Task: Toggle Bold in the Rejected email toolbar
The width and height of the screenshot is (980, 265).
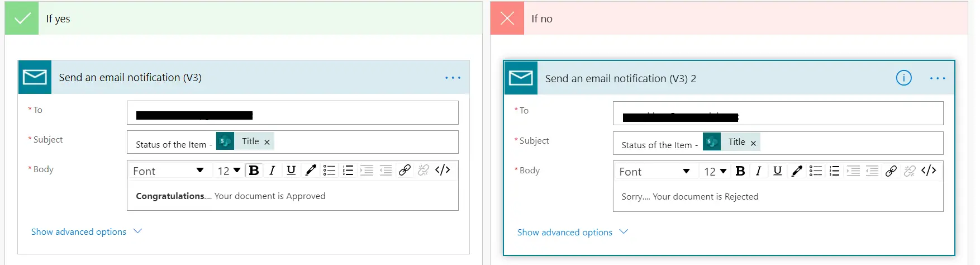Action: pos(740,171)
